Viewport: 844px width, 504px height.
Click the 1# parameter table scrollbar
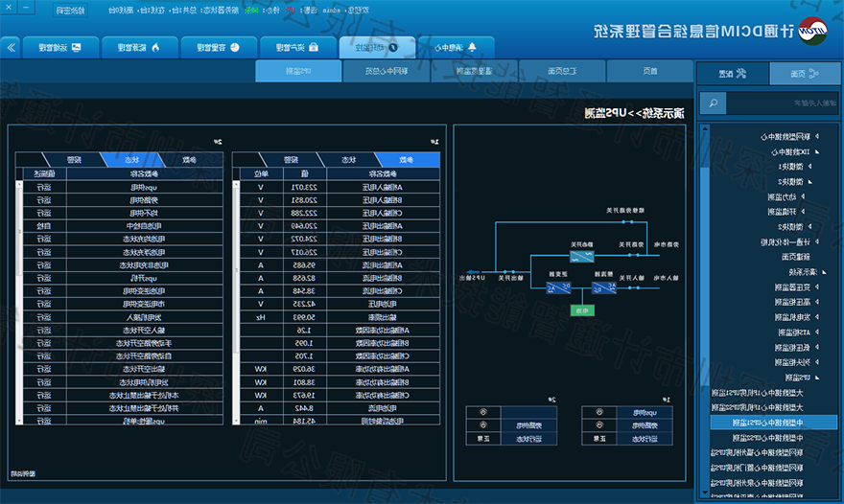[238, 287]
